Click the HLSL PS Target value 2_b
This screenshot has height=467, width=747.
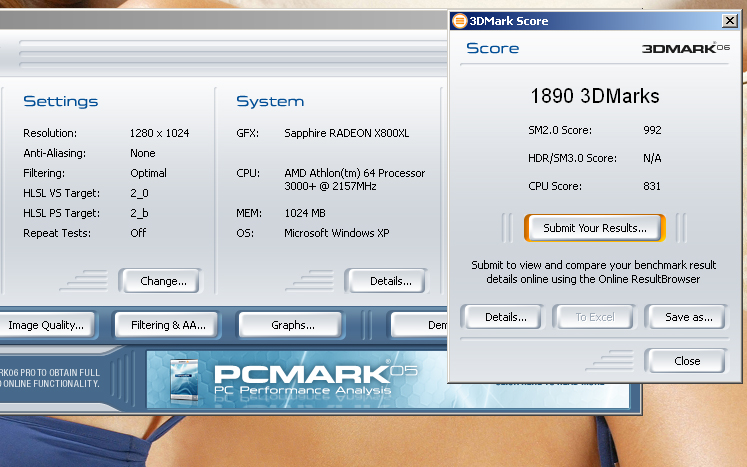click(140, 213)
